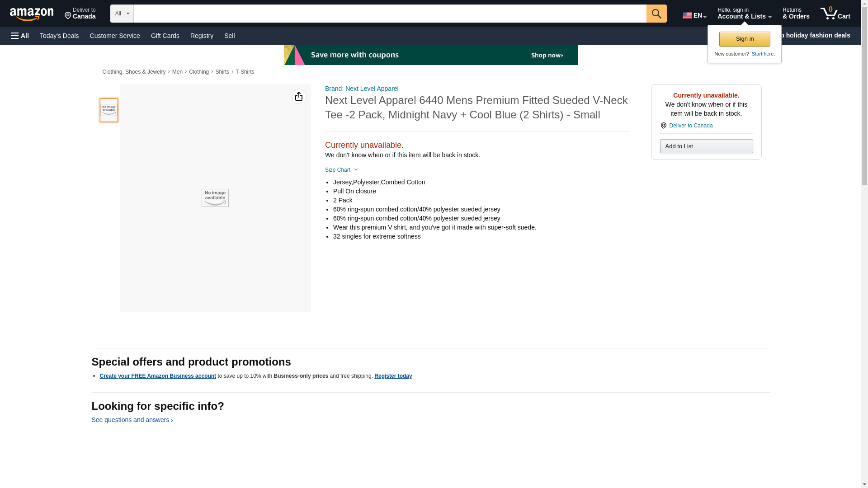
Task: Click the Amazon logo
Action: point(32,14)
